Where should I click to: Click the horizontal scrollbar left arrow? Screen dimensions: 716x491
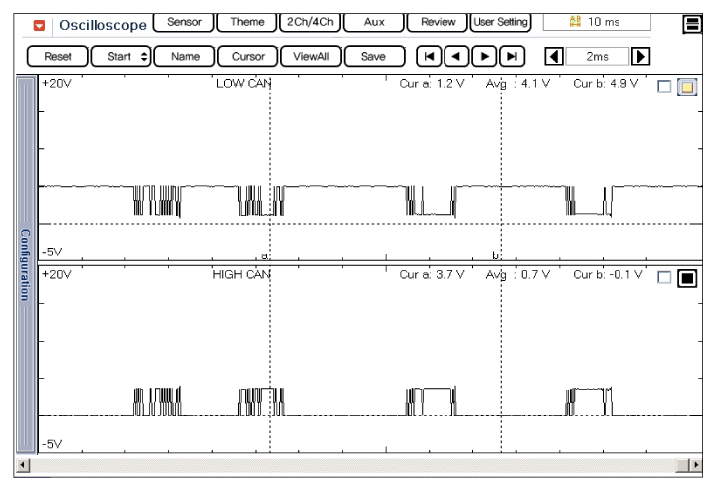pos(23,465)
